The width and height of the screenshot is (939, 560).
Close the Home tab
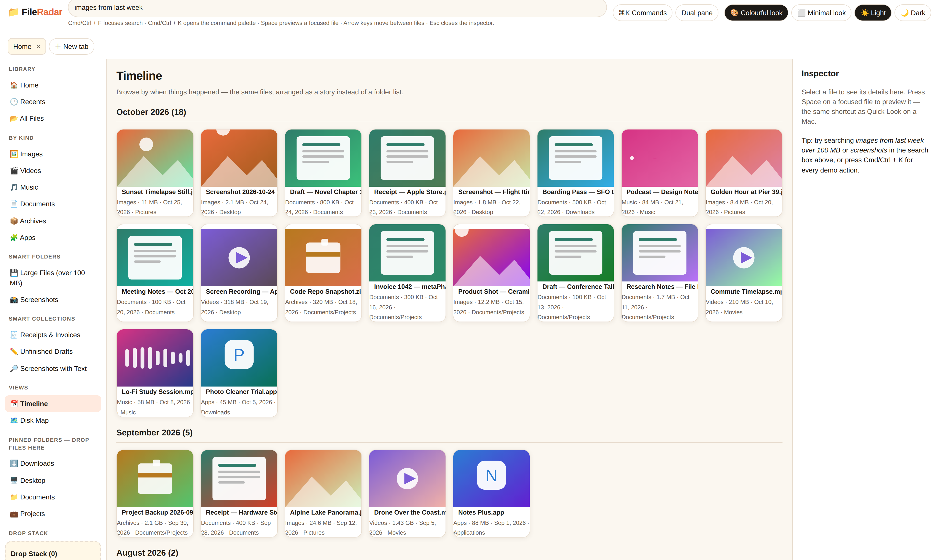(38, 46)
